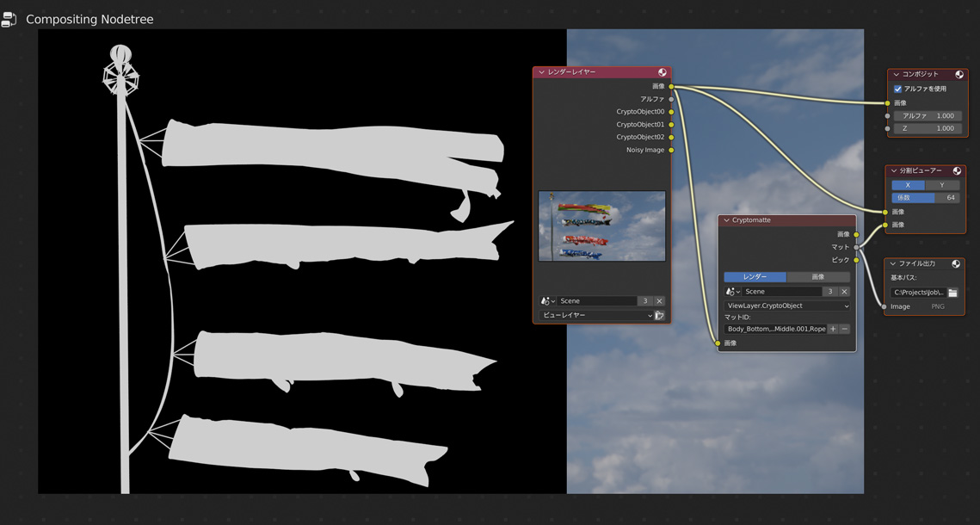Click the remove eyedropper icon next to マットID
The width and height of the screenshot is (980, 525).
click(845, 329)
